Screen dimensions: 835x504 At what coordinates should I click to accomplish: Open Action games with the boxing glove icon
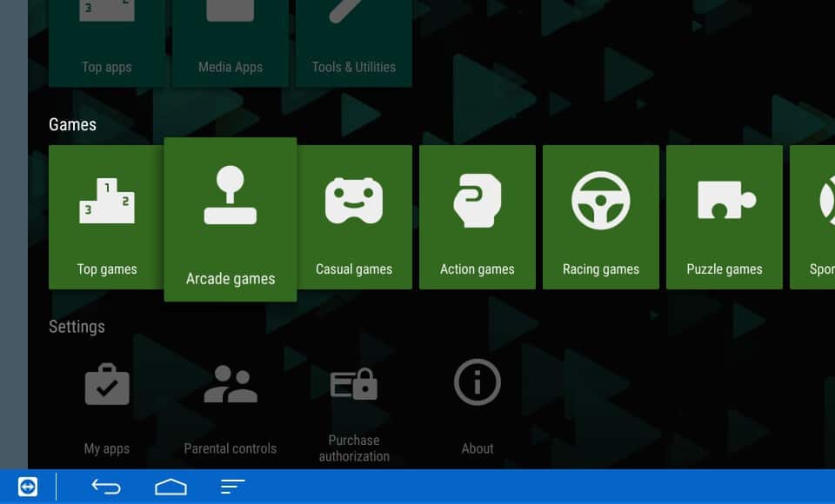pos(478,199)
